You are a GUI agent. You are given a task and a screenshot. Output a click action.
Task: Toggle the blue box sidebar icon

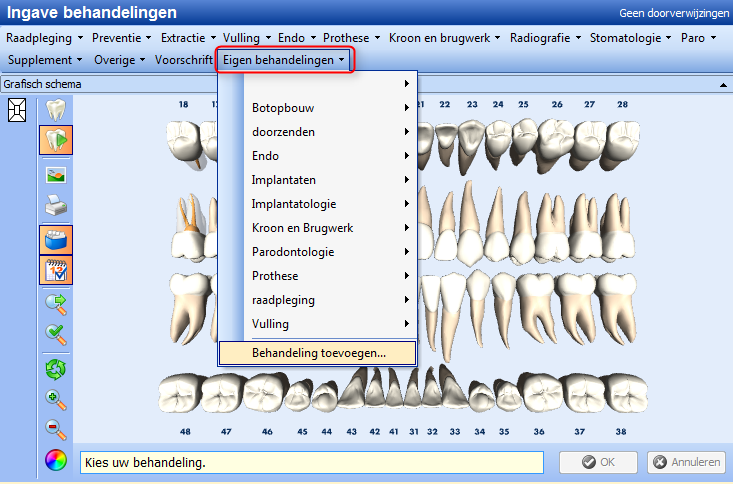click(x=56, y=240)
